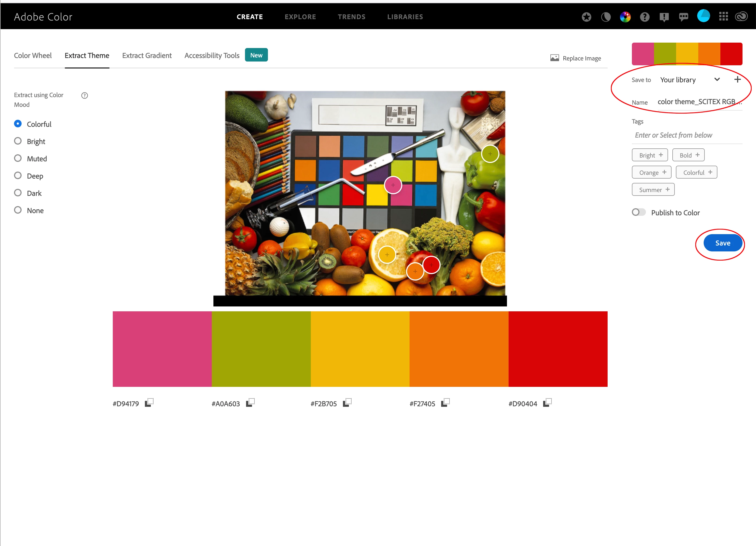Select the Muted color mood
The image size is (756, 546).
[x=18, y=158]
